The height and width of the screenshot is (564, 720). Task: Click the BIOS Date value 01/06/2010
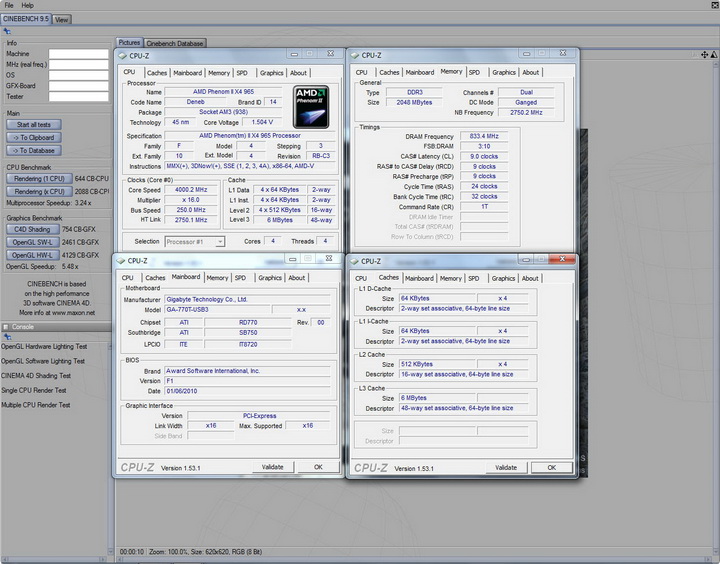click(x=247, y=391)
